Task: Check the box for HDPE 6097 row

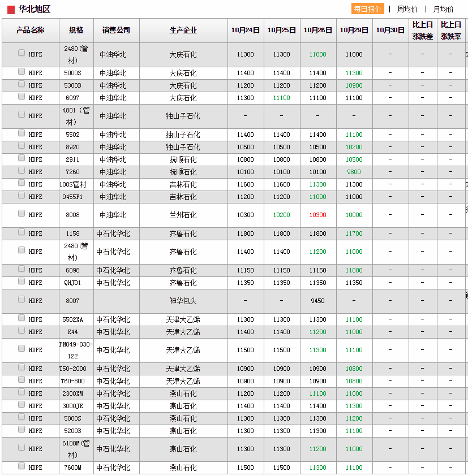Action: (22, 97)
